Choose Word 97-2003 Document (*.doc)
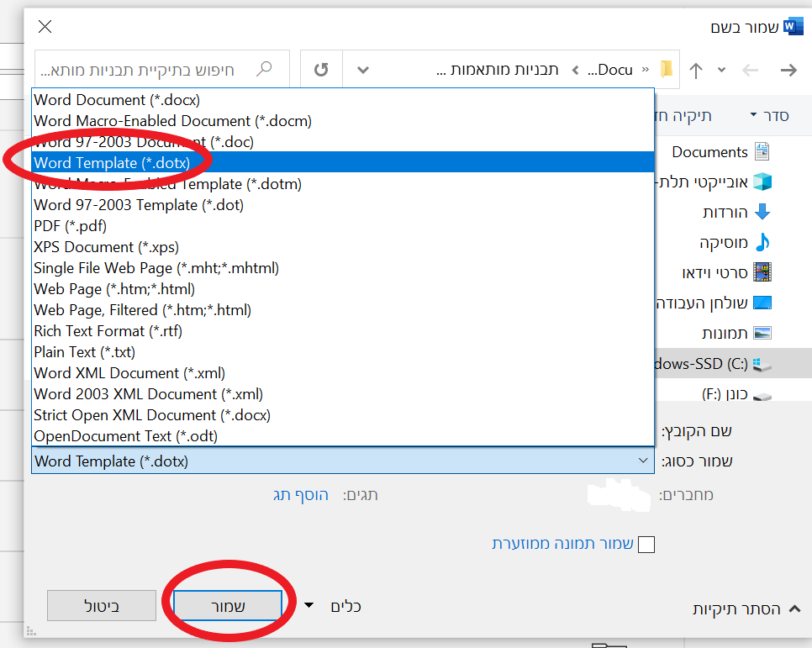Screen dimensions: 812x648 click(x=343, y=142)
